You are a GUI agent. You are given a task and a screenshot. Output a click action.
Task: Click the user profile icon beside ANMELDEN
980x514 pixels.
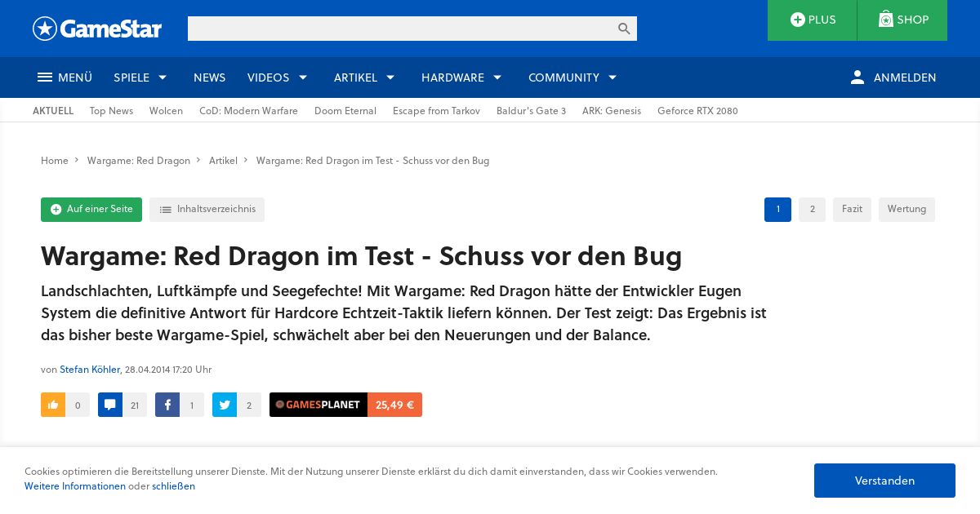point(857,78)
